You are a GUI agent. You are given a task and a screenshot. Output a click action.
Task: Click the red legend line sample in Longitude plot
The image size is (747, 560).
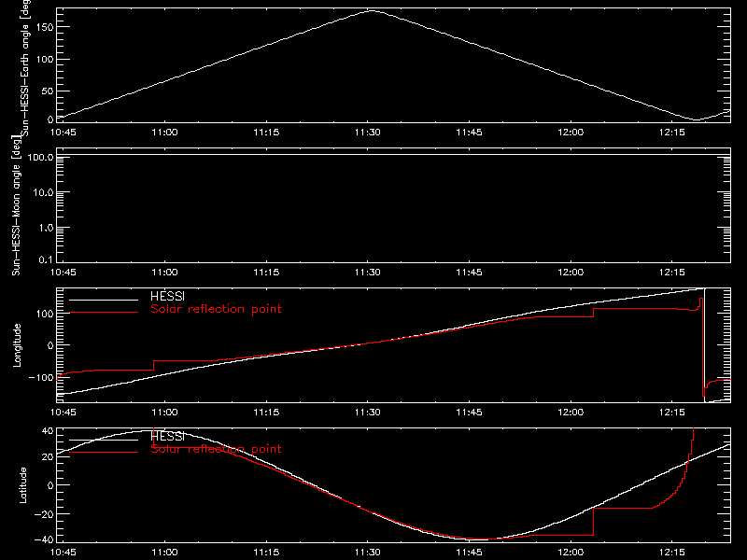(x=104, y=313)
